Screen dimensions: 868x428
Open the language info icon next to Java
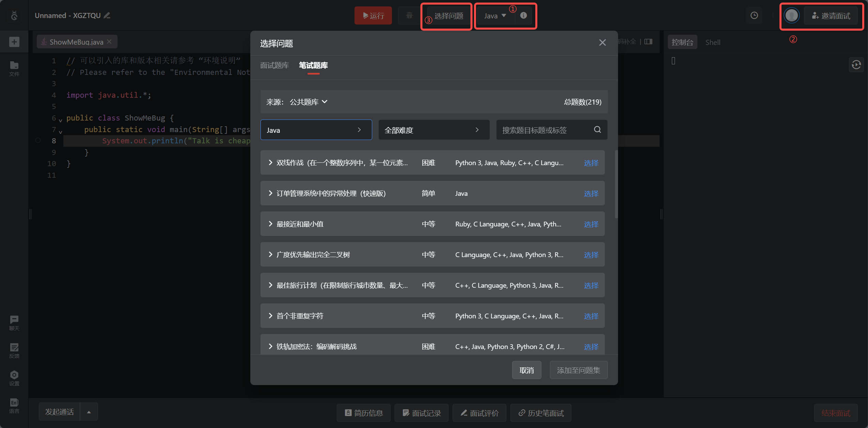(523, 15)
